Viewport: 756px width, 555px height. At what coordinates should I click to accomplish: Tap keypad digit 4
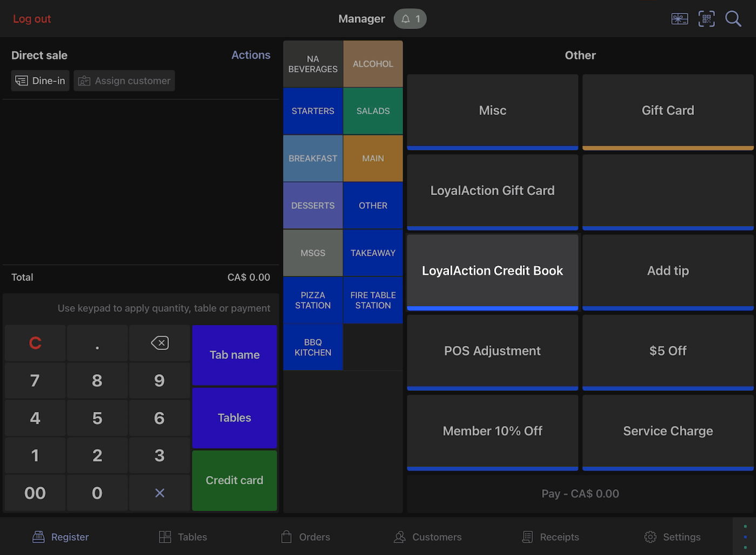point(35,418)
